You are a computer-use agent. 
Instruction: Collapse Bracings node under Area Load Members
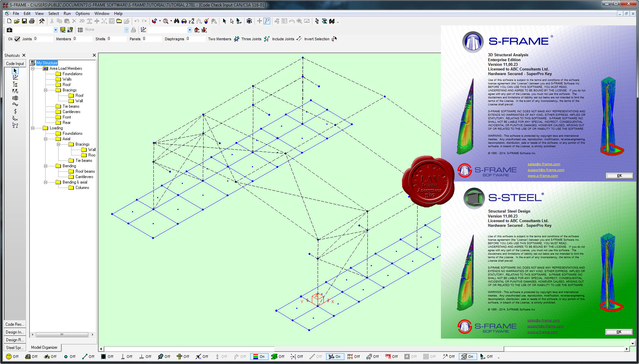tap(46, 90)
